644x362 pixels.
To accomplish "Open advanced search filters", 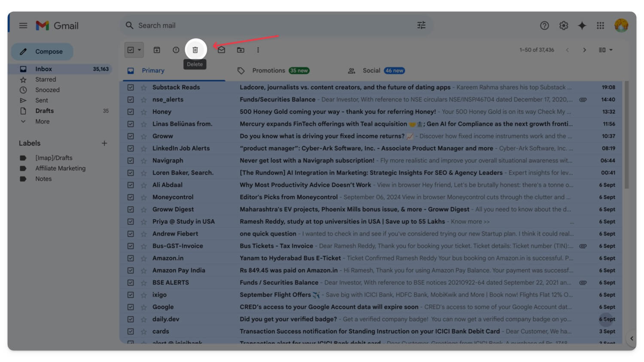I will click(421, 25).
